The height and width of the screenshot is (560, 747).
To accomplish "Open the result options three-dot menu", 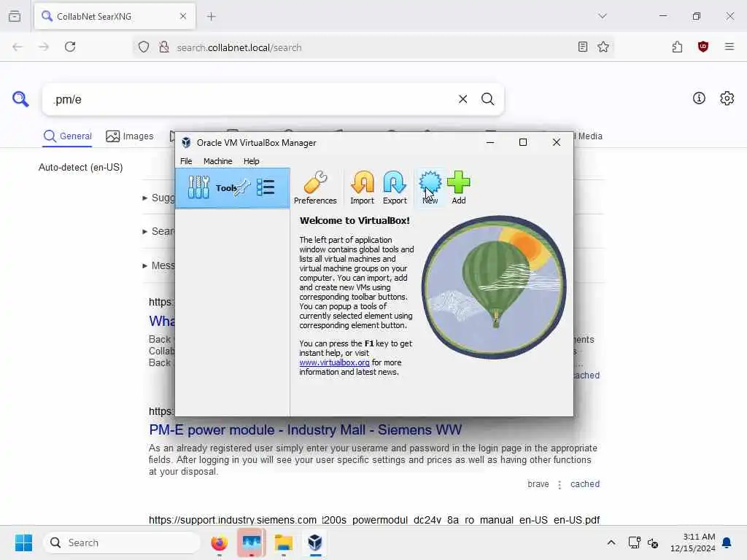I will click(x=560, y=484).
